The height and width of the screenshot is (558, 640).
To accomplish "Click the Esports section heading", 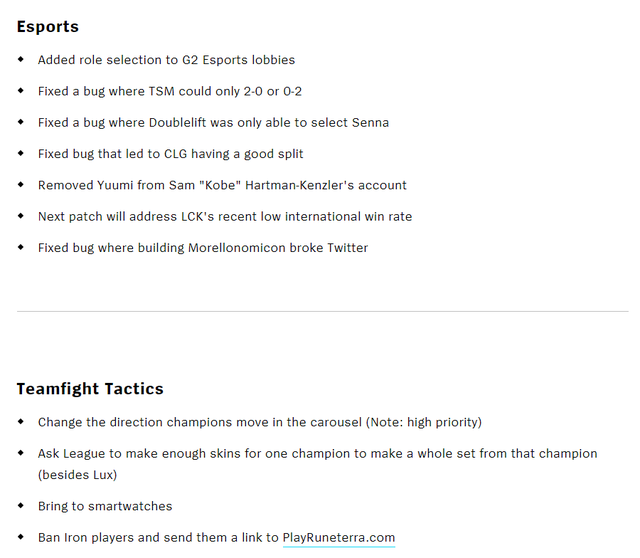I will coord(48,26).
